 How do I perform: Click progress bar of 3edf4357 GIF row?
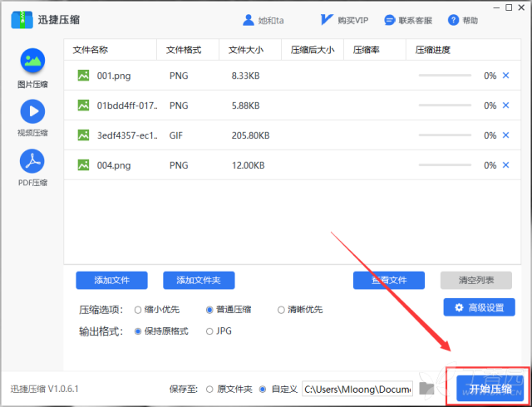pos(444,135)
